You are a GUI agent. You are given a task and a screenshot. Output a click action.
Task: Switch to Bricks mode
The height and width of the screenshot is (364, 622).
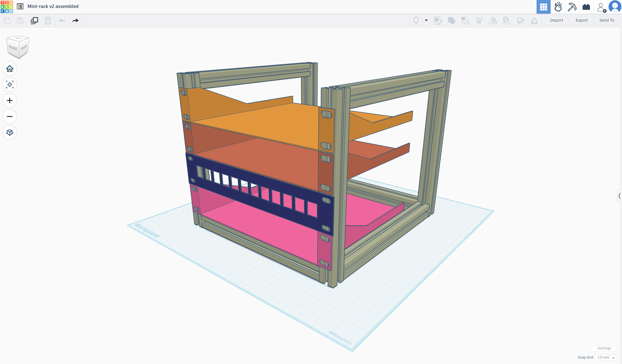[x=586, y=7]
